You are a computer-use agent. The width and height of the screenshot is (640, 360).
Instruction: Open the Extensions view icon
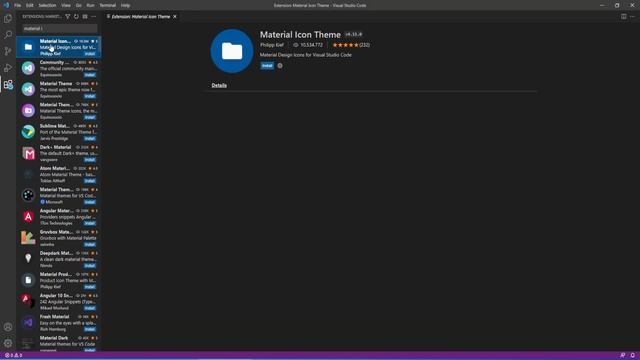[x=8, y=85]
